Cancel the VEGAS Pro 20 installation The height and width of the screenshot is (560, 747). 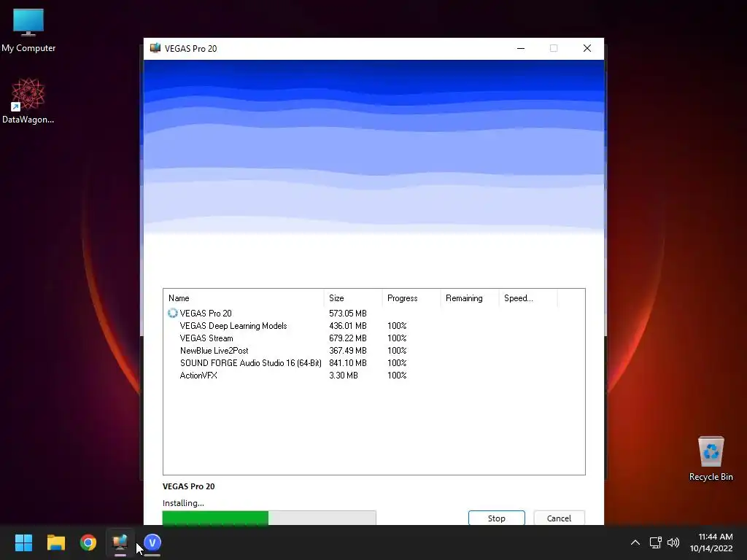(x=559, y=518)
